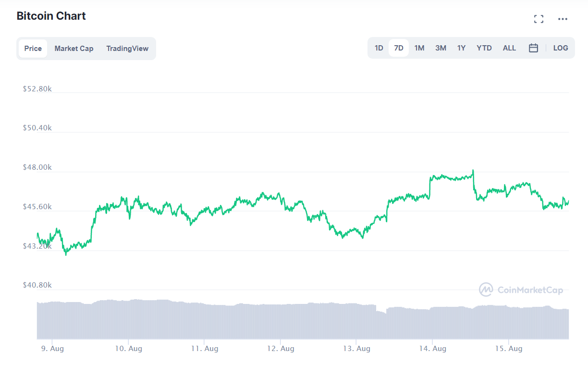The height and width of the screenshot is (365, 588).
Task: Click the Bitcoin Chart title
Action: (x=51, y=16)
